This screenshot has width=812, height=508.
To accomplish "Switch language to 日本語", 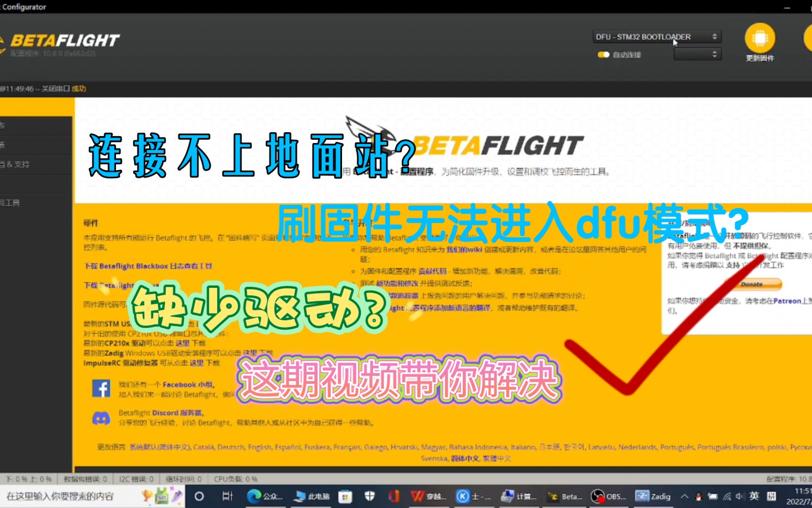I will coord(550,447).
